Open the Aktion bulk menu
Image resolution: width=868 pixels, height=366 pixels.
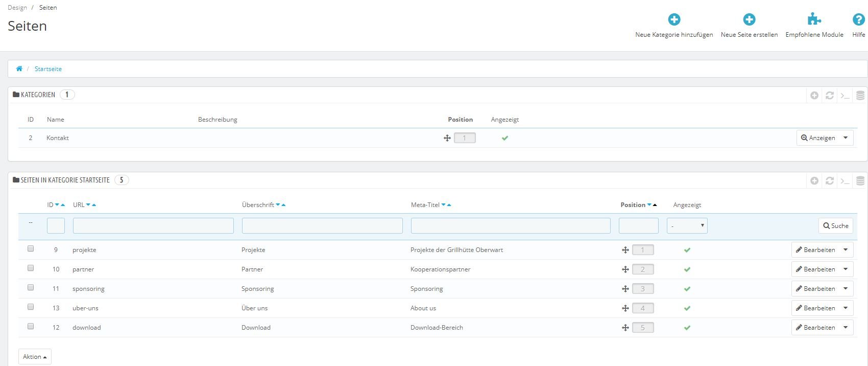(35, 357)
